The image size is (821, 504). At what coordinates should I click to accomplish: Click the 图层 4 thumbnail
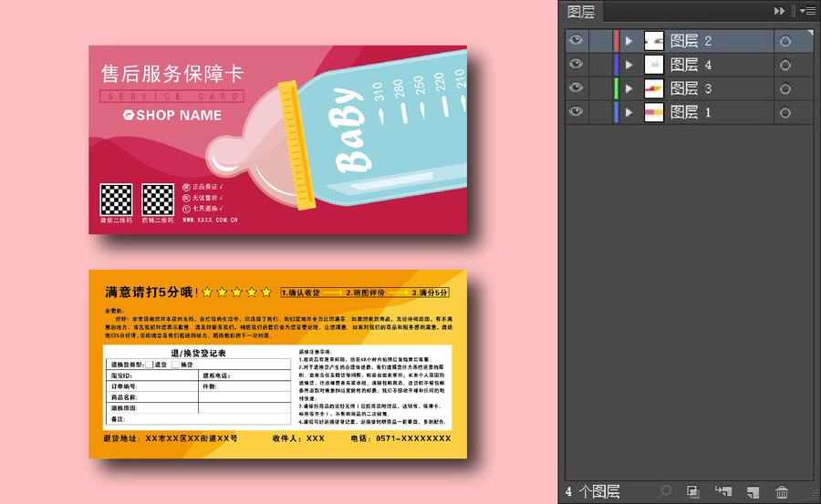[x=653, y=65]
